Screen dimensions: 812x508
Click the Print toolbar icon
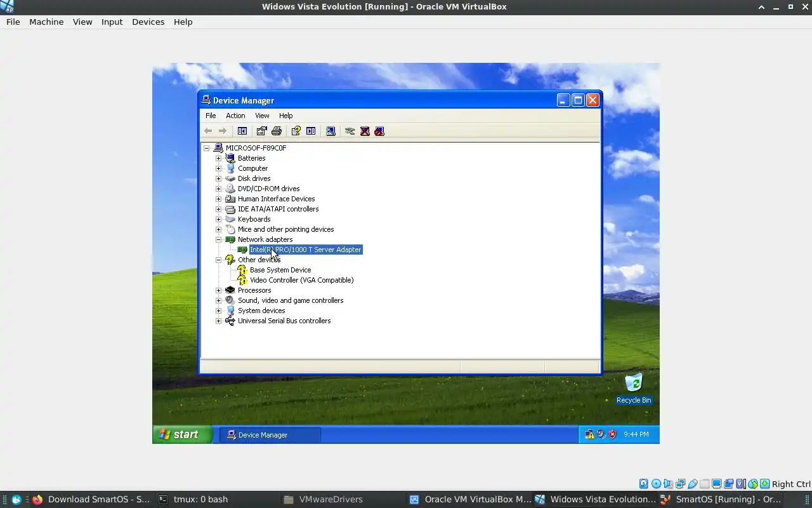coord(277,131)
